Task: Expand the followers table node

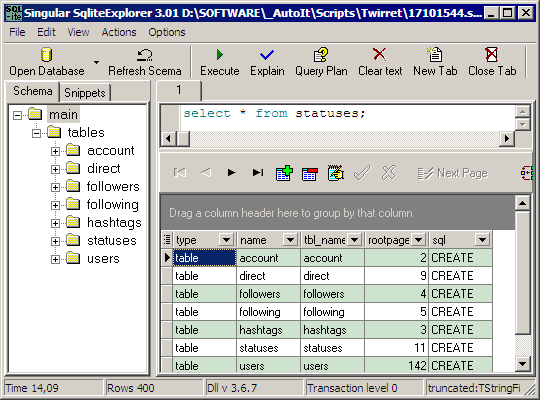Action: [55, 187]
